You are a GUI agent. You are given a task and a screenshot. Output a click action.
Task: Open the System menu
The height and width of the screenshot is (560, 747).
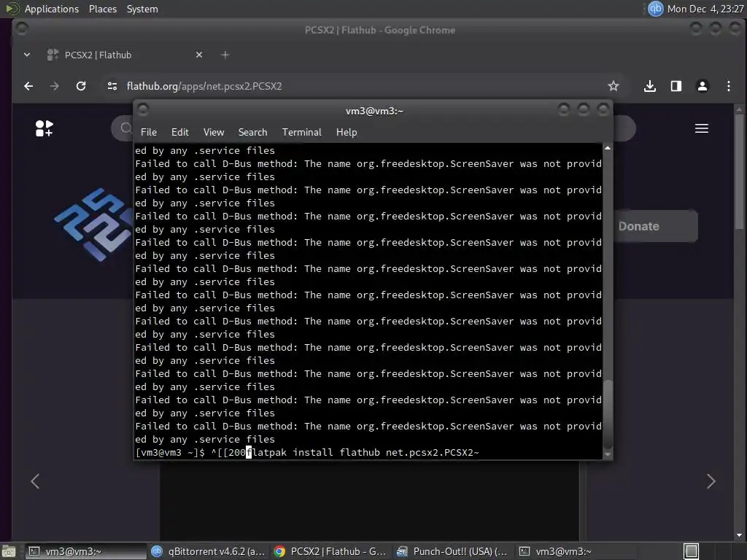tap(142, 9)
